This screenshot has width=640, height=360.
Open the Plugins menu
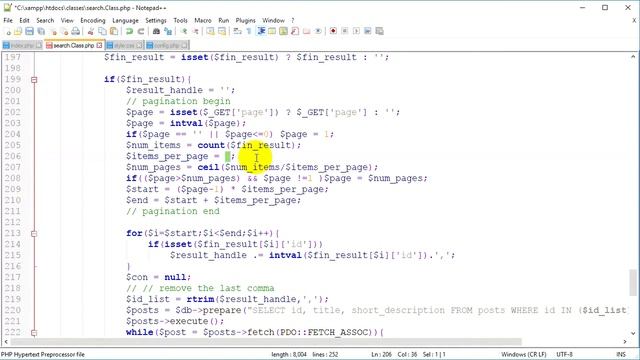coord(246,20)
